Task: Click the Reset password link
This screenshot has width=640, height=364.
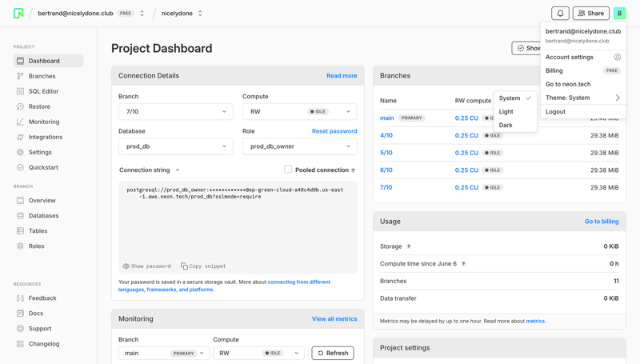Action: 334,131
